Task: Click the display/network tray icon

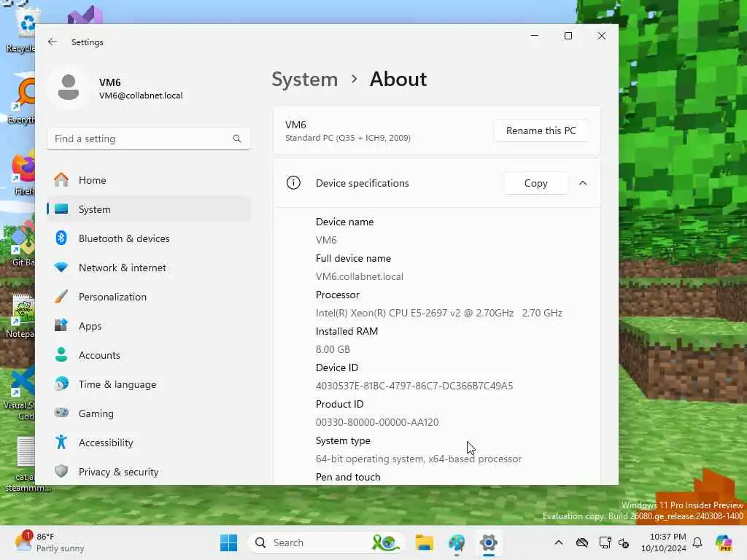Action: (x=605, y=542)
